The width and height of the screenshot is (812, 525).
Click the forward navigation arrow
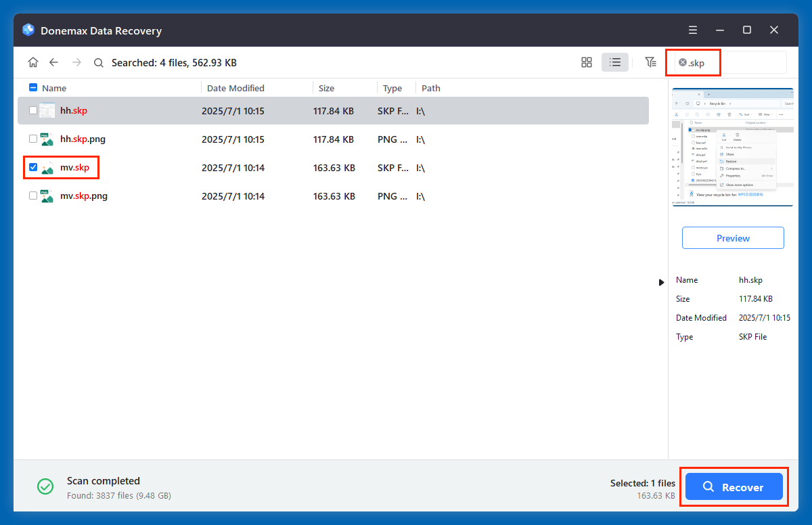76,62
